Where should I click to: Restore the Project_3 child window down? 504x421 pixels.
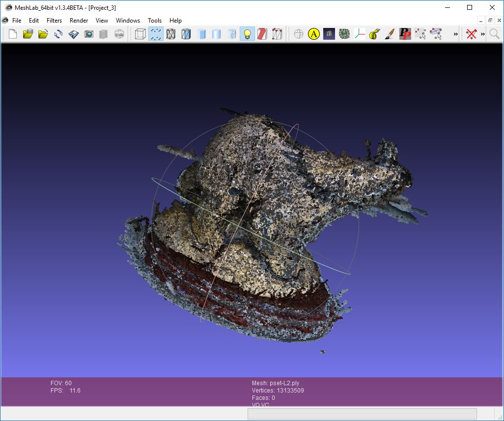coord(490,20)
